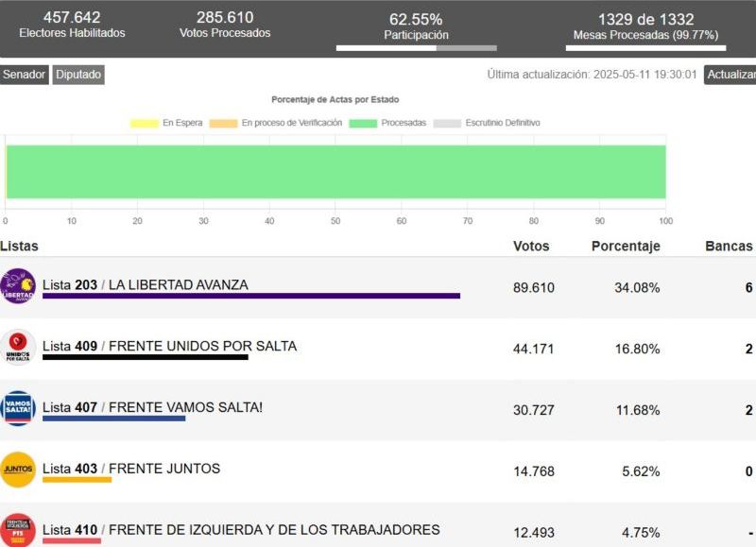Click the Frente de Izquierda PTS logo

[18, 530]
